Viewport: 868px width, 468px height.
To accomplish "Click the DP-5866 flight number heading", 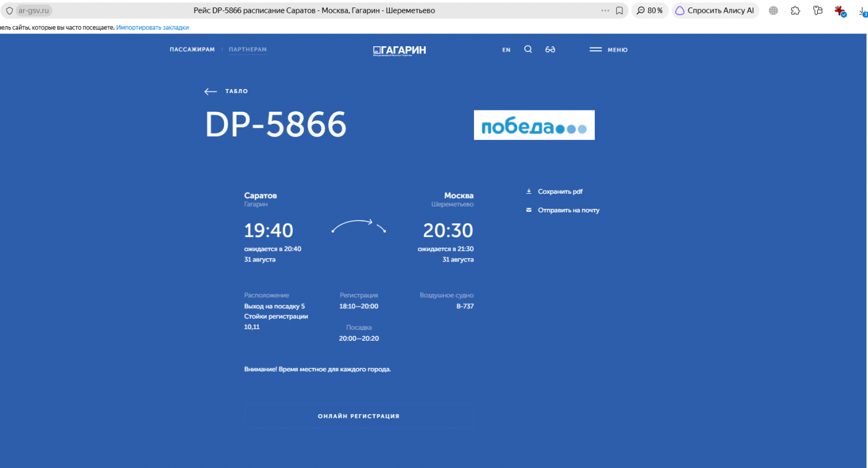I will click(x=276, y=124).
